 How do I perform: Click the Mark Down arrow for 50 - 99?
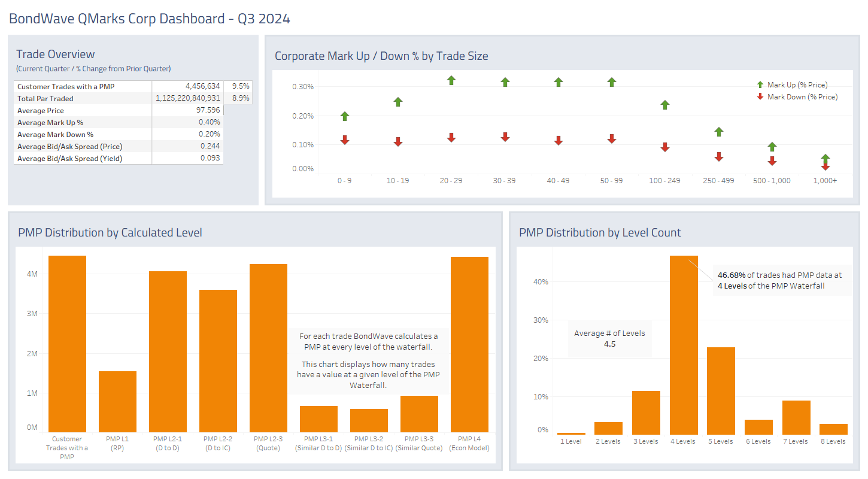pos(612,138)
